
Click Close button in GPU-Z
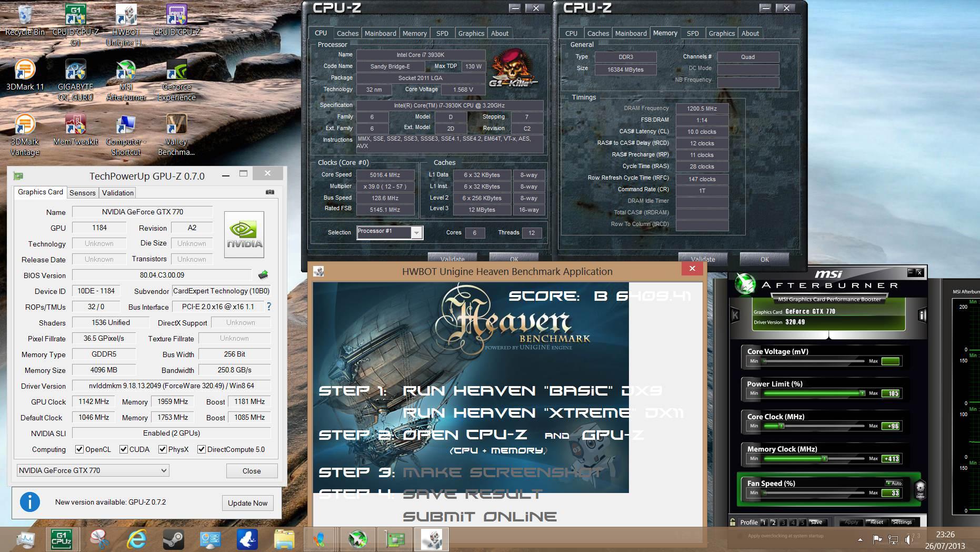point(252,471)
